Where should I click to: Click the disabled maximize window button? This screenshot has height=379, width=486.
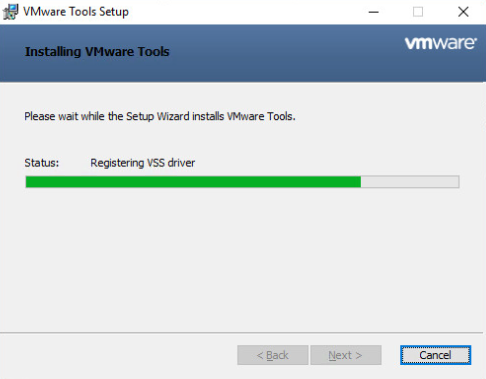[418, 12]
